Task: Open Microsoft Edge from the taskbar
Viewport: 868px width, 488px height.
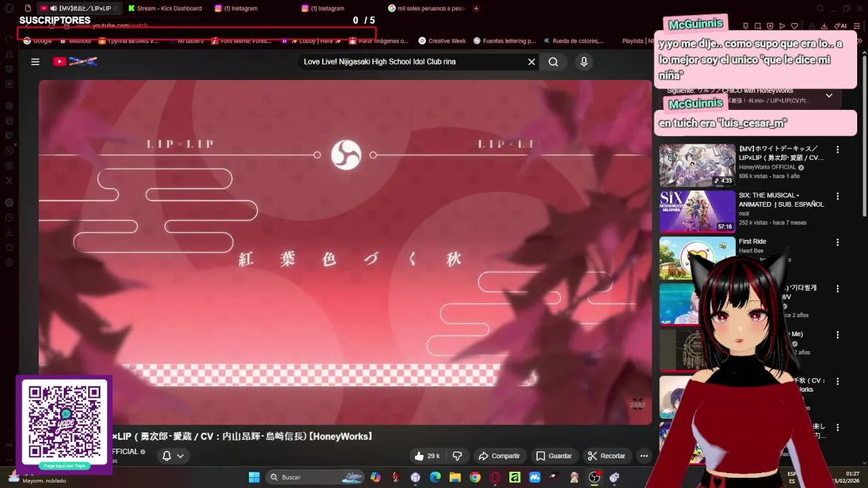Action: (x=435, y=477)
